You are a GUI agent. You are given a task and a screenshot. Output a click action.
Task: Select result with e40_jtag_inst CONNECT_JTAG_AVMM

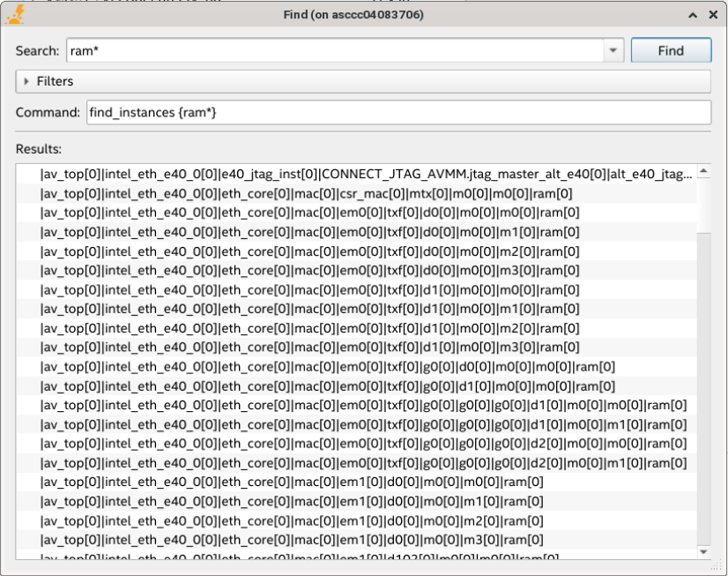tap(357, 174)
